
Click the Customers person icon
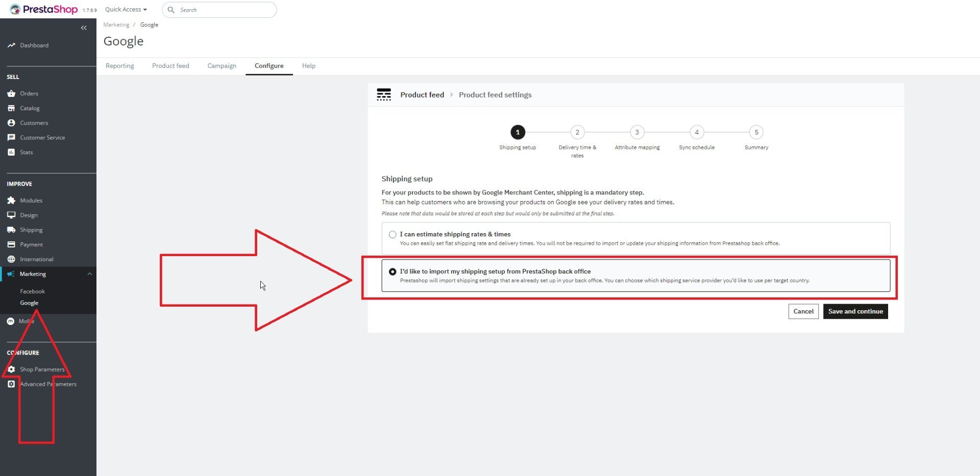tap(11, 123)
